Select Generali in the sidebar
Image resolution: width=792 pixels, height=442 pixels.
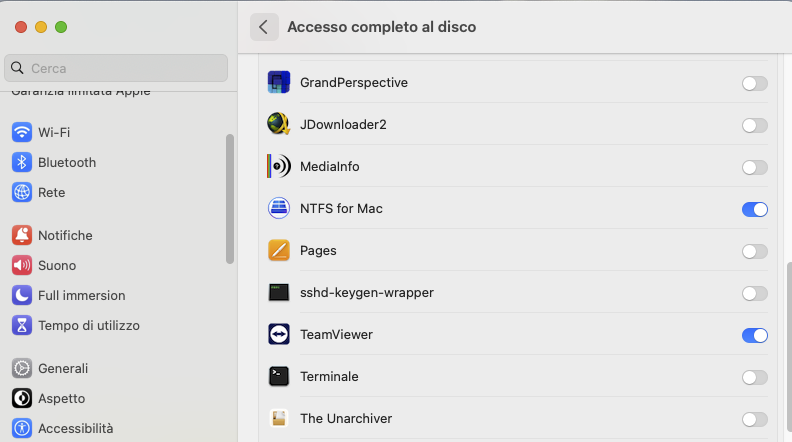pos(119,368)
